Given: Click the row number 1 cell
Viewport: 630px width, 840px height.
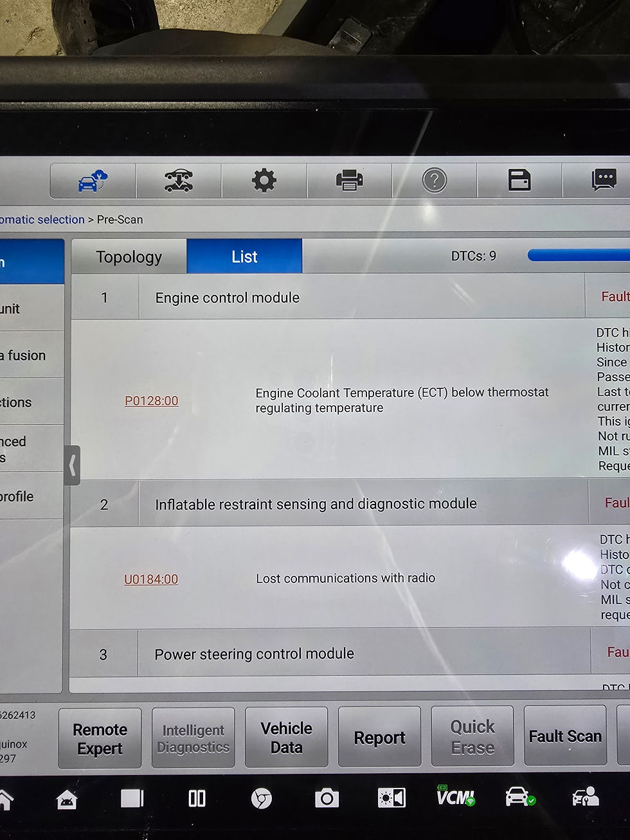Looking at the screenshot, I should pos(105,298).
